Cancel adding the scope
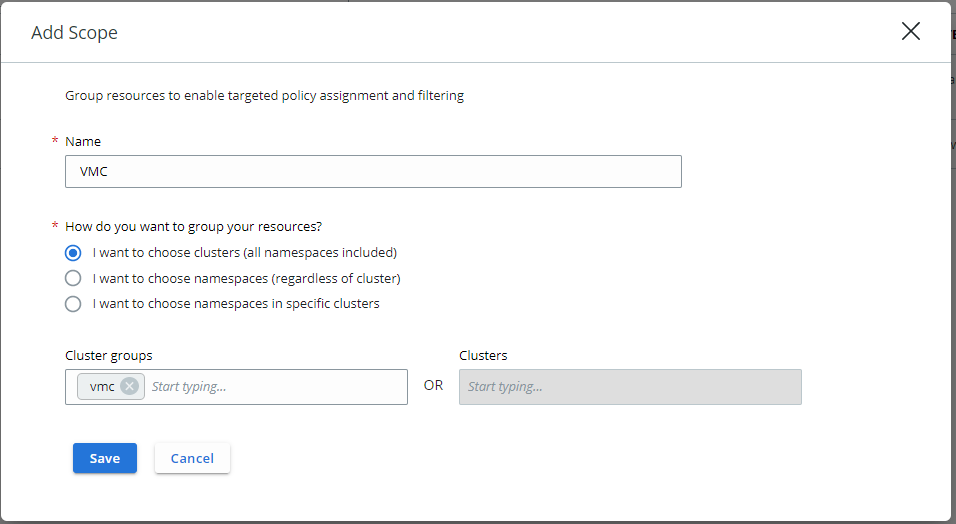This screenshot has height=524, width=956. (192, 458)
